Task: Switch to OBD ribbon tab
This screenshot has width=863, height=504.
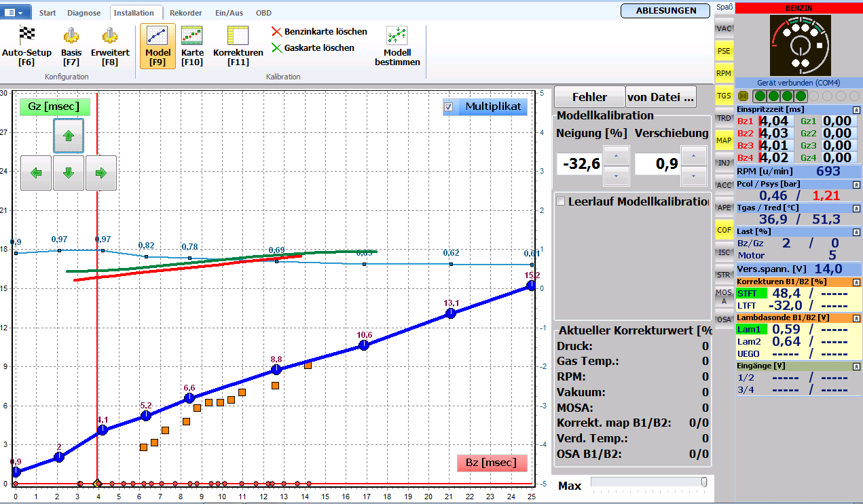Action: (x=264, y=13)
